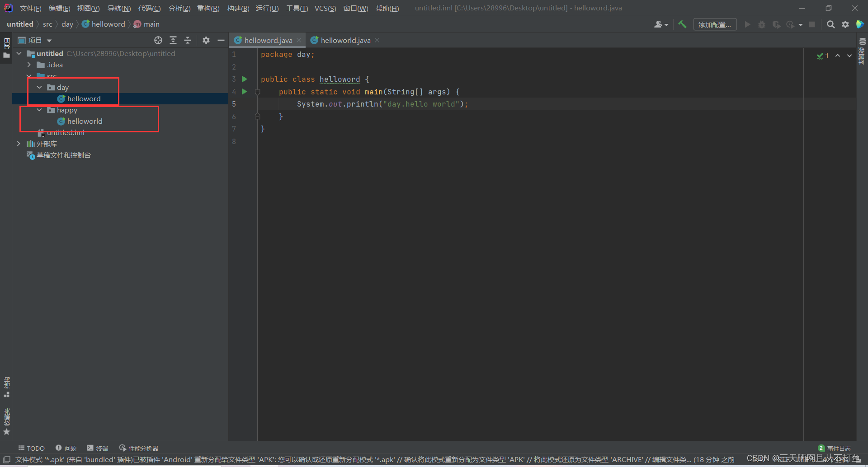The image size is (868, 467).
Task: Click fold marker at main method end
Action: [x=257, y=117]
